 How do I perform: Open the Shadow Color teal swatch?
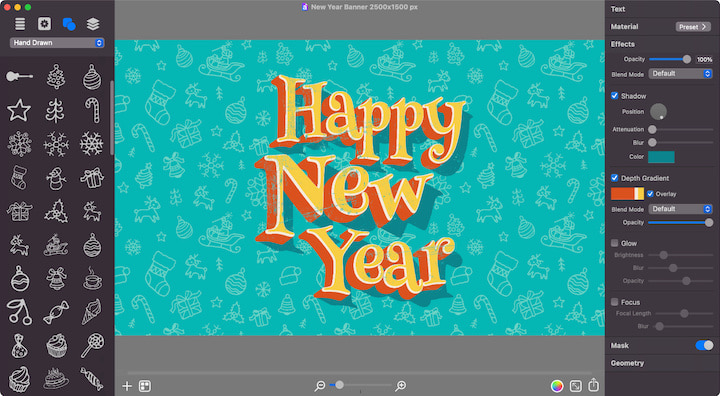tap(661, 157)
